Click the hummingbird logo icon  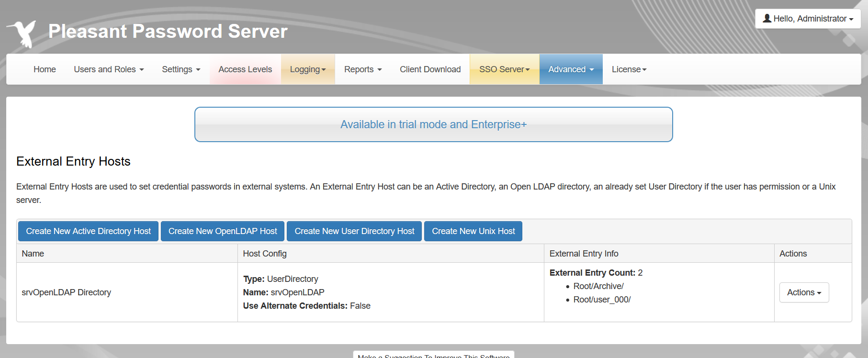22,34
